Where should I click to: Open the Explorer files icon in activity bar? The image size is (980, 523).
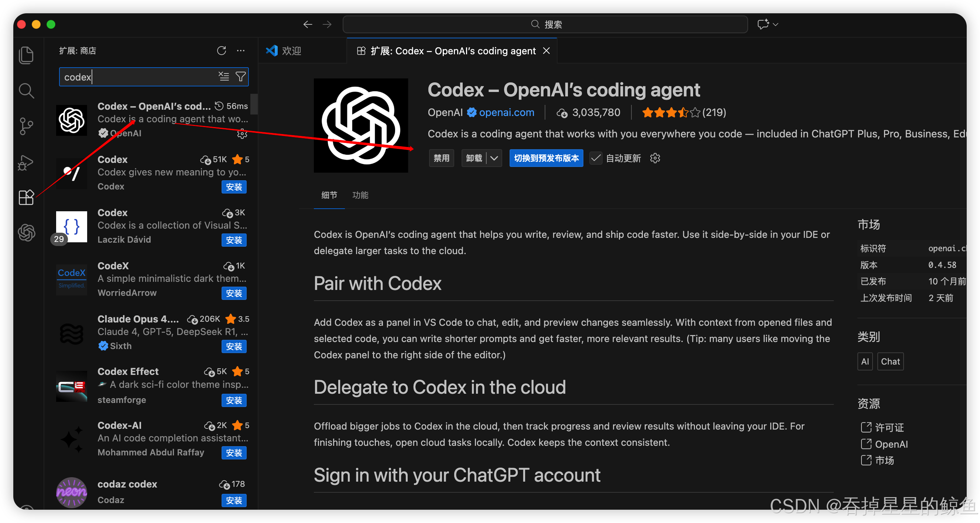(x=26, y=55)
